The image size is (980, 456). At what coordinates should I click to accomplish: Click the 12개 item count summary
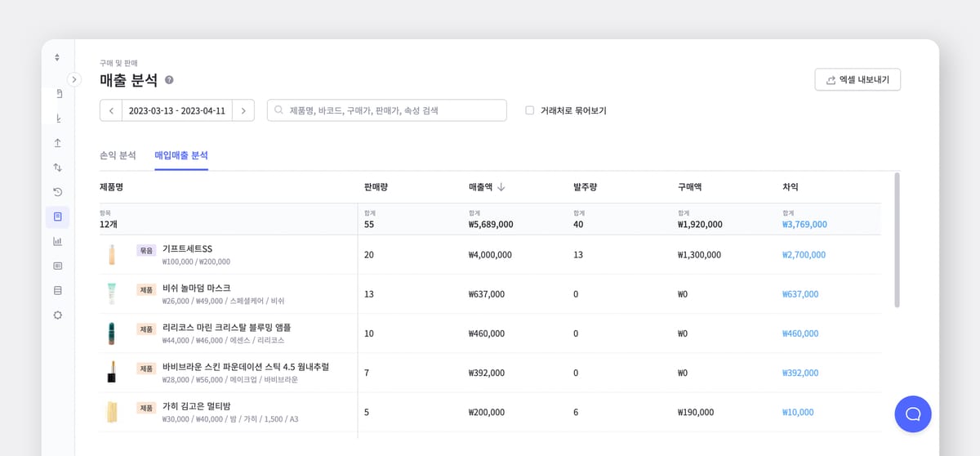tap(109, 224)
